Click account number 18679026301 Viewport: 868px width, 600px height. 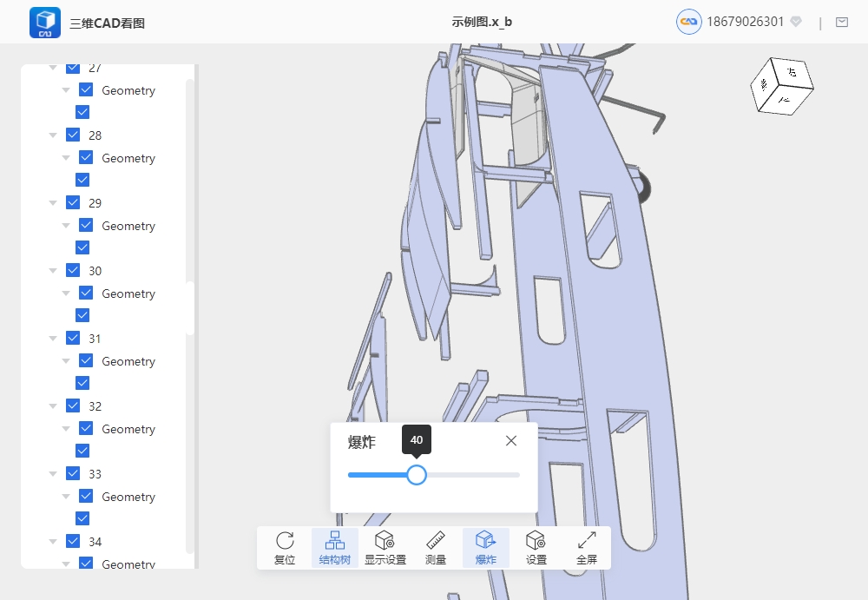click(746, 22)
